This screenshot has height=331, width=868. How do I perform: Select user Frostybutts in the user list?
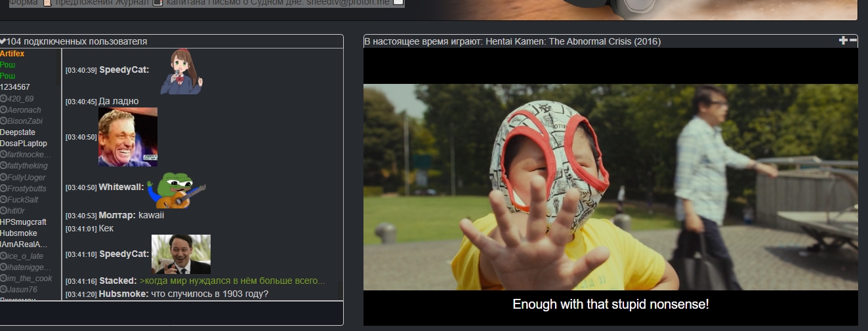pyautogui.click(x=27, y=188)
